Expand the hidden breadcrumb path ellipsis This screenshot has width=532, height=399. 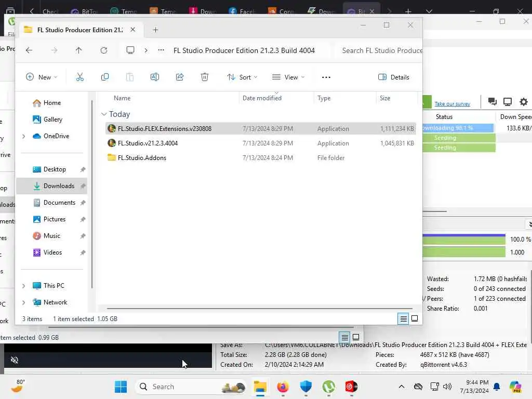click(x=161, y=50)
